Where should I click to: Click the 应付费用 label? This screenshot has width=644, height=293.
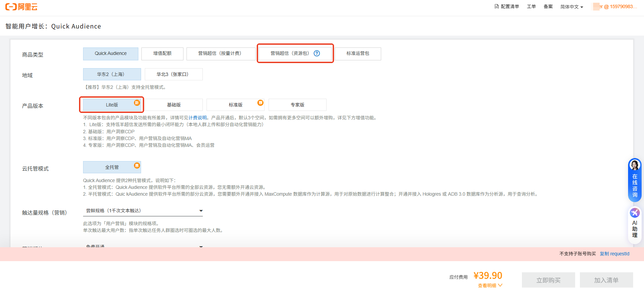(x=458, y=277)
